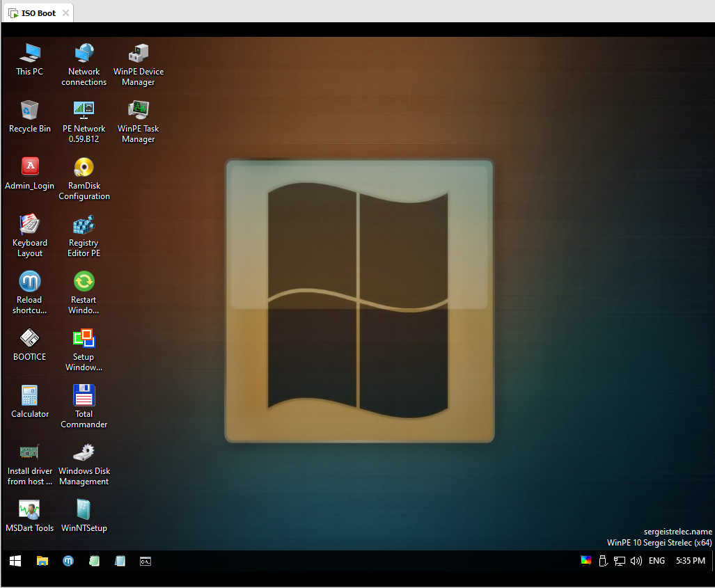Image resolution: width=715 pixels, height=588 pixels.
Task: Click the Show desktop strip on the taskbar
Action: pos(712,561)
